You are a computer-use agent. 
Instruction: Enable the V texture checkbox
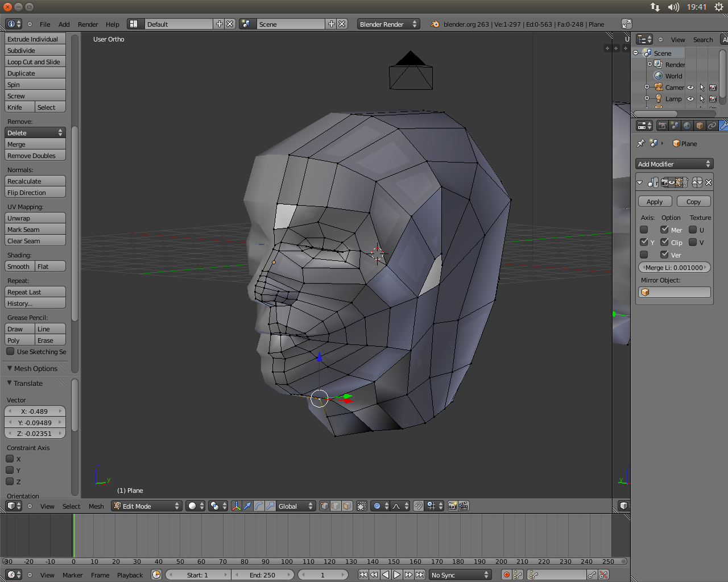click(x=693, y=242)
